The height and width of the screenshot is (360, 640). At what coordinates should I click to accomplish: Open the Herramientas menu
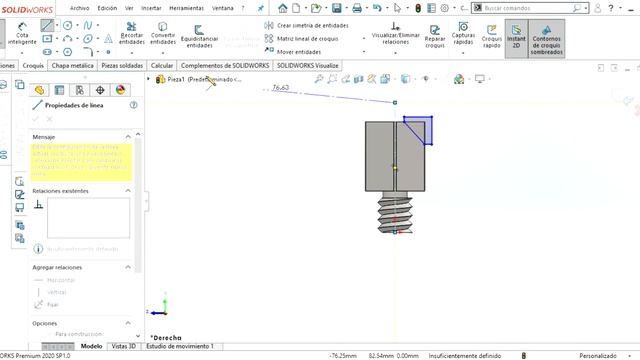(187, 8)
